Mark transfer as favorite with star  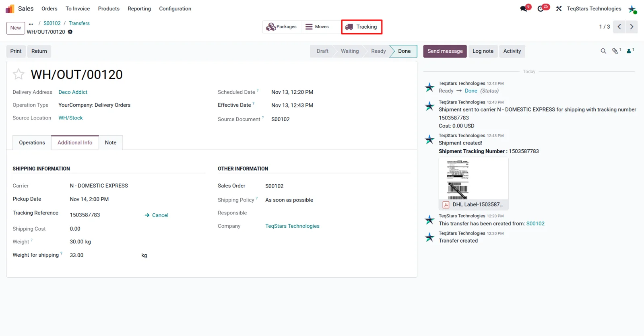pyautogui.click(x=19, y=74)
